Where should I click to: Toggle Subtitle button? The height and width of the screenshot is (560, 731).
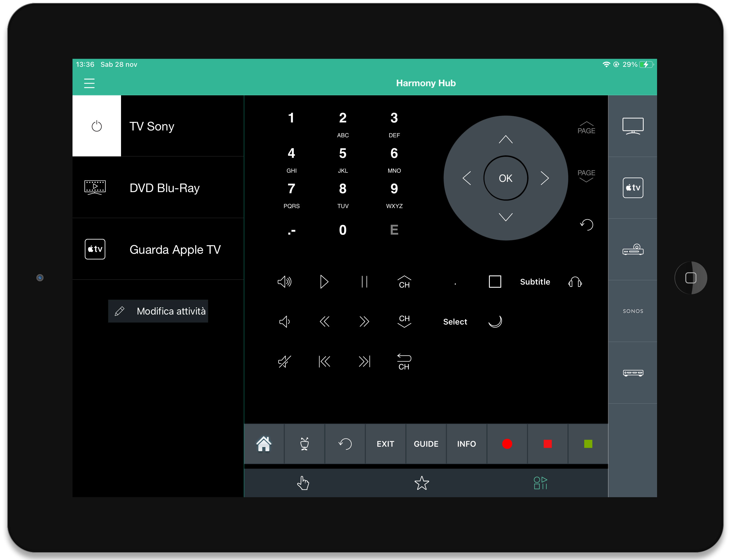(x=535, y=282)
